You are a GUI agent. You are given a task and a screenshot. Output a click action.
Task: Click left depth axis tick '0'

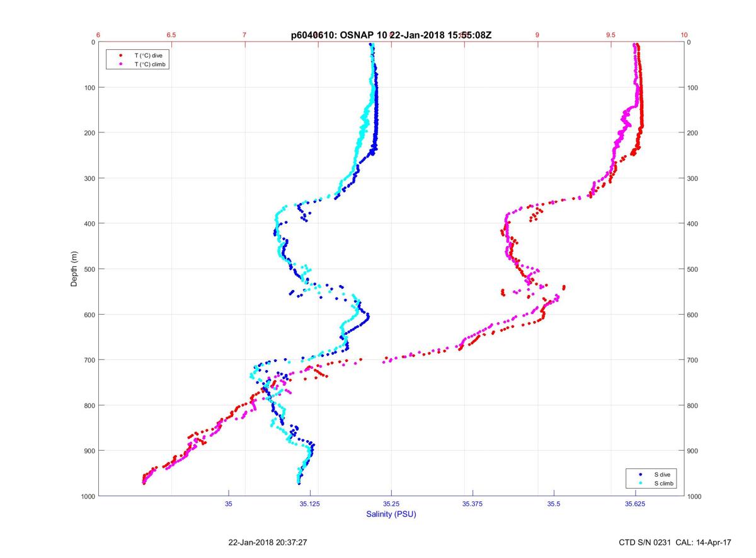pyautogui.click(x=93, y=42)
